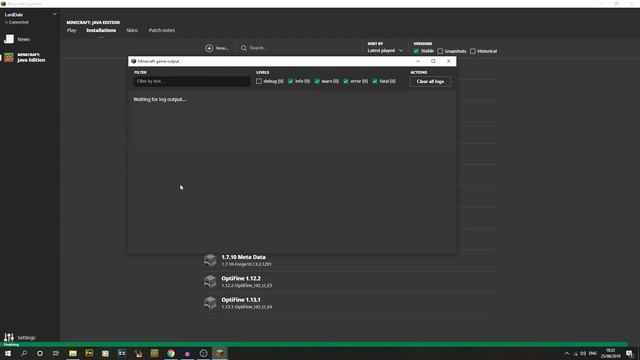Click the New... installation button label
The image size is (640, 360).
click(x=222, y=48)
